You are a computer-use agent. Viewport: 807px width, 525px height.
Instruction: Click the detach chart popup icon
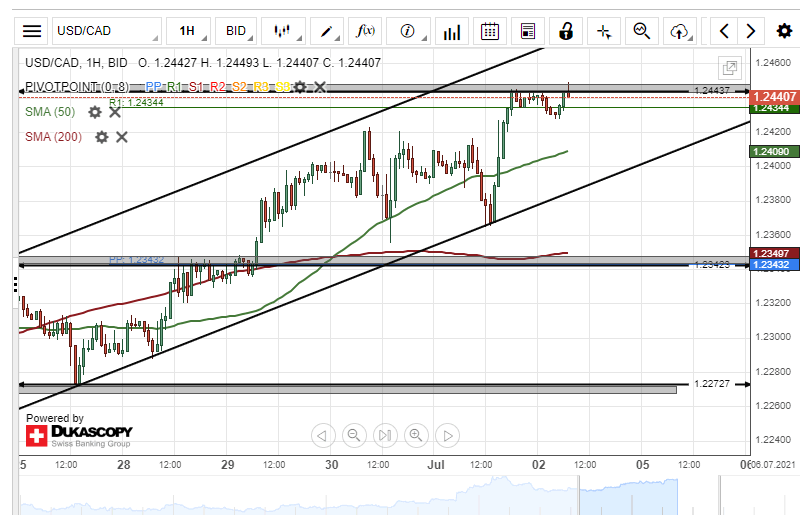730,68
